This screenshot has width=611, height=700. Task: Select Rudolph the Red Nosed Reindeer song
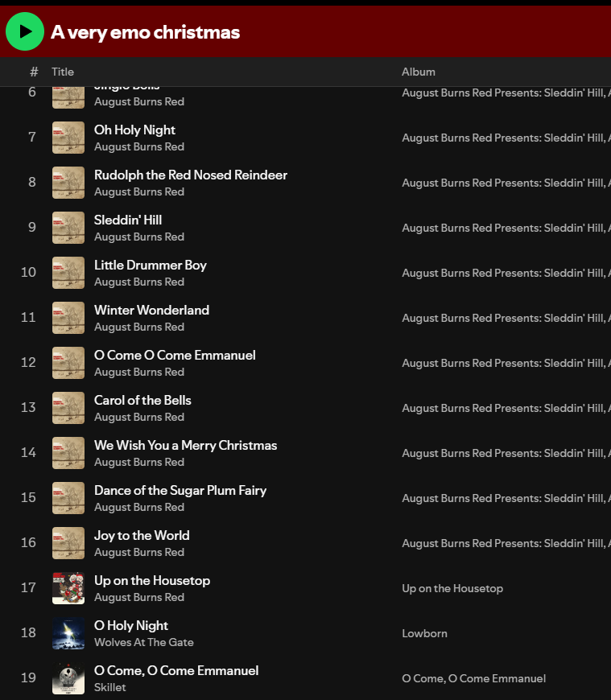click(x=190, y=175)
